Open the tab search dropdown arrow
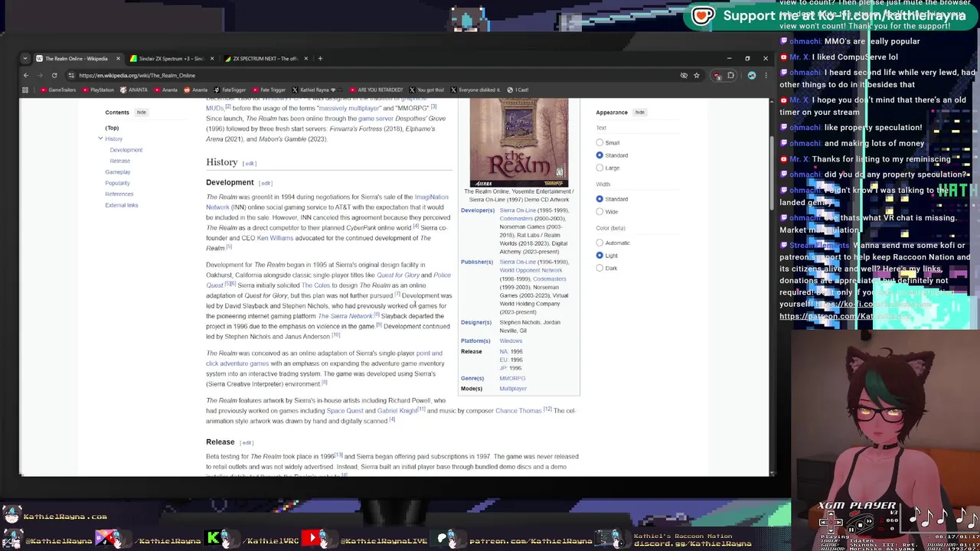980x551 pixels. pyautogui.click(x=25, y=58)
